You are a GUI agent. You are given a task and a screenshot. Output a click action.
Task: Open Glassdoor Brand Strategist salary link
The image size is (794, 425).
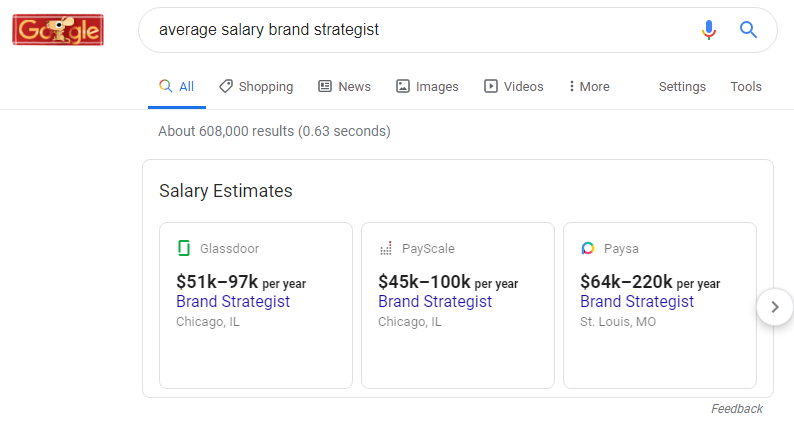pos(233,301)
